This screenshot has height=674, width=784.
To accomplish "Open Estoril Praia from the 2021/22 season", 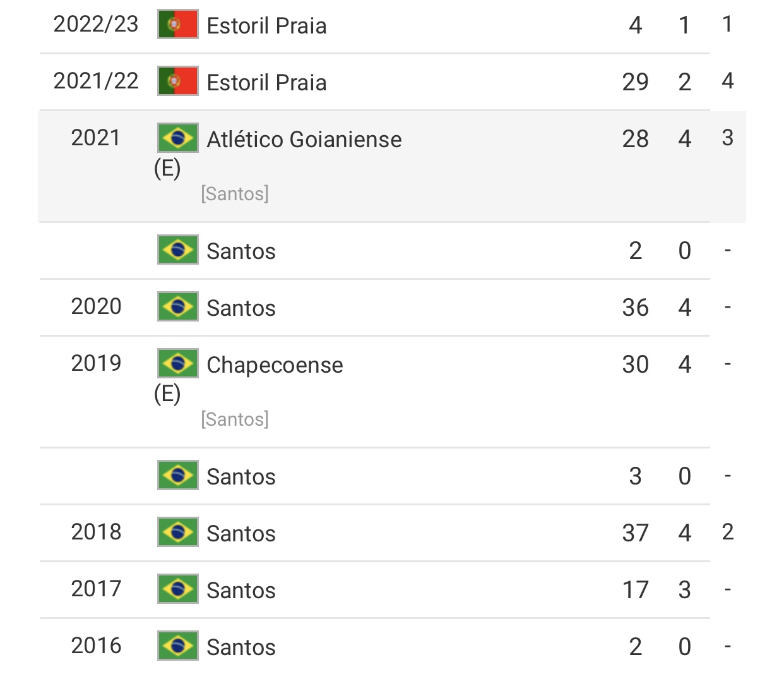I will coord(266,83).
